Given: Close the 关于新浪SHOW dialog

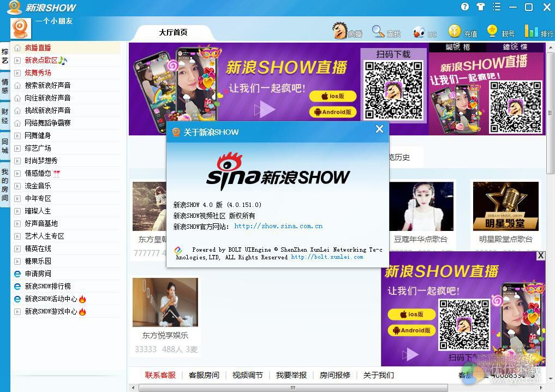Looking at the screenshot, I should (x=379, y=129).
